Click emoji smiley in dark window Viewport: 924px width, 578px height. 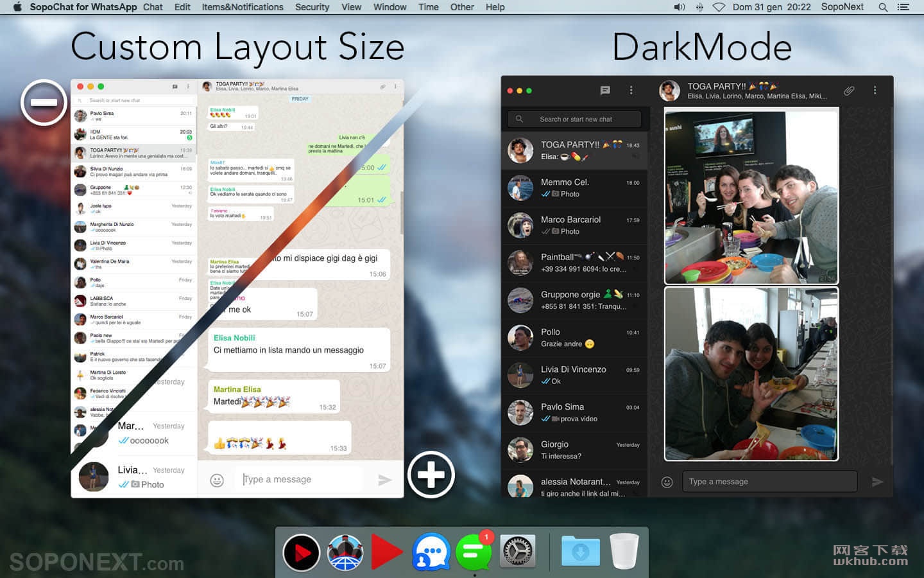pos(667,482)
